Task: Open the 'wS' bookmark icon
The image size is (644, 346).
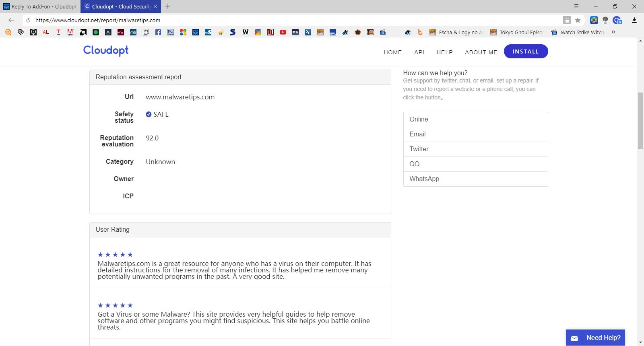Action: [x=208, y=32]
